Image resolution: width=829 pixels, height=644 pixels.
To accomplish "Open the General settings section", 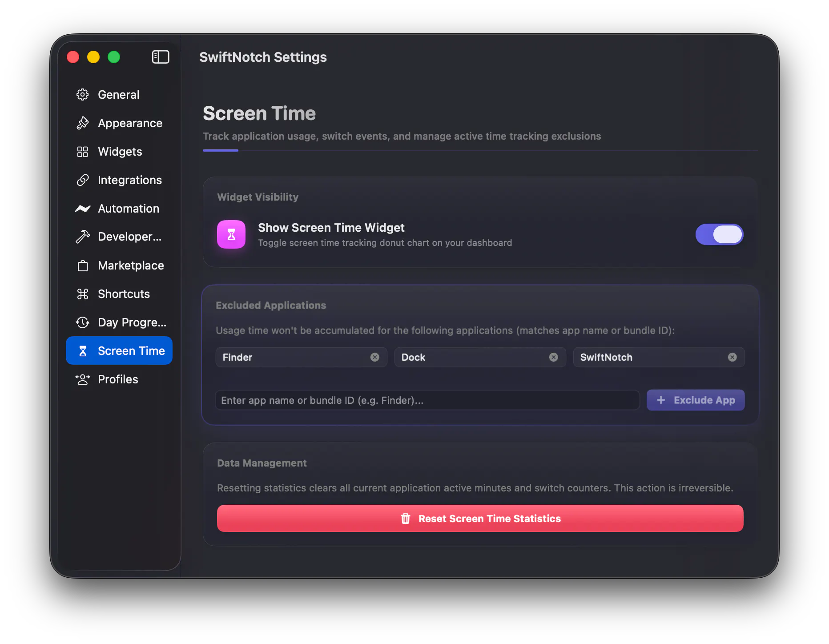I will click(119, 95).
